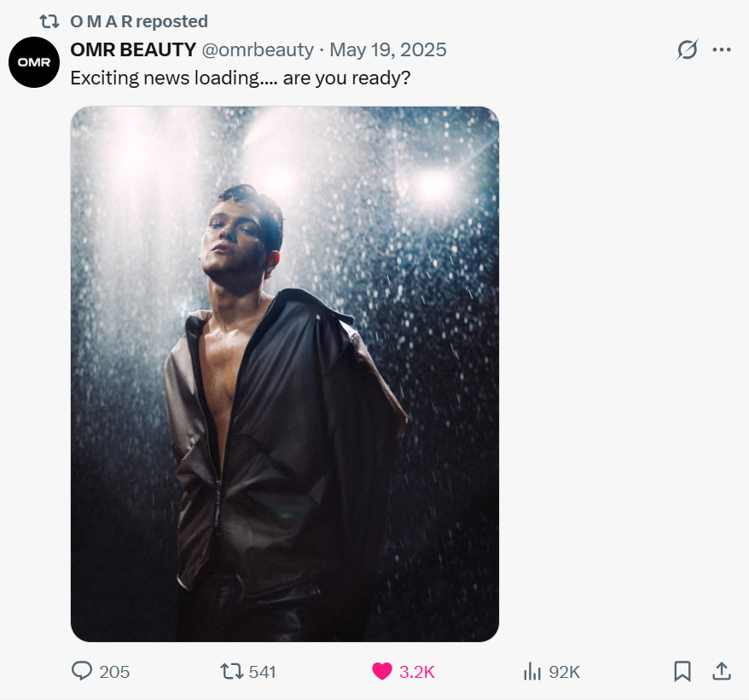Screen dimensions: 749x700
Task: Toggle the bookmark for this post
Action: 682,672
